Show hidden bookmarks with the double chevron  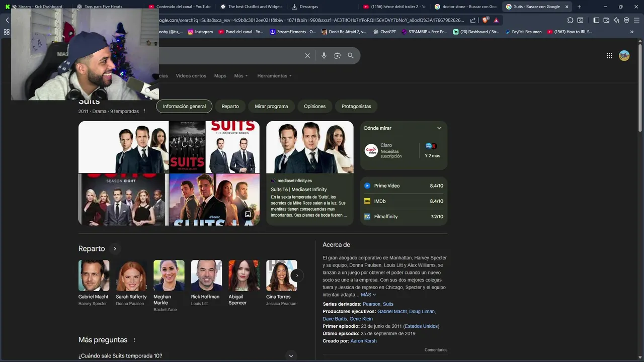pyautogui.click(x=631, y=32)
